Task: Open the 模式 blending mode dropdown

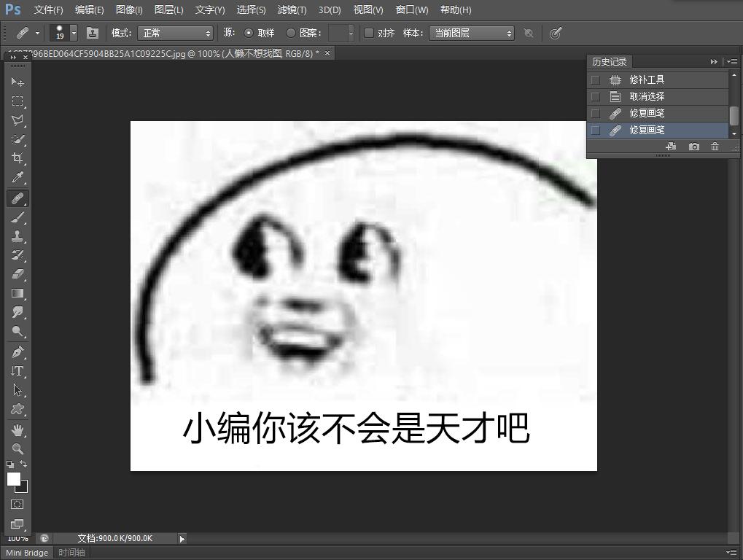Action: (x=175, y=33)
